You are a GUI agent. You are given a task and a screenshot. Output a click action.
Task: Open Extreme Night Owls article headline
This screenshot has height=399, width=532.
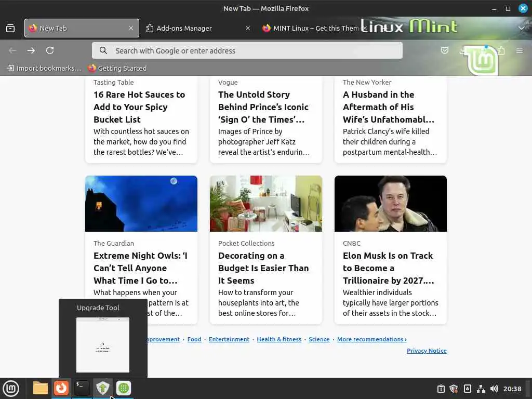(140, 268)
